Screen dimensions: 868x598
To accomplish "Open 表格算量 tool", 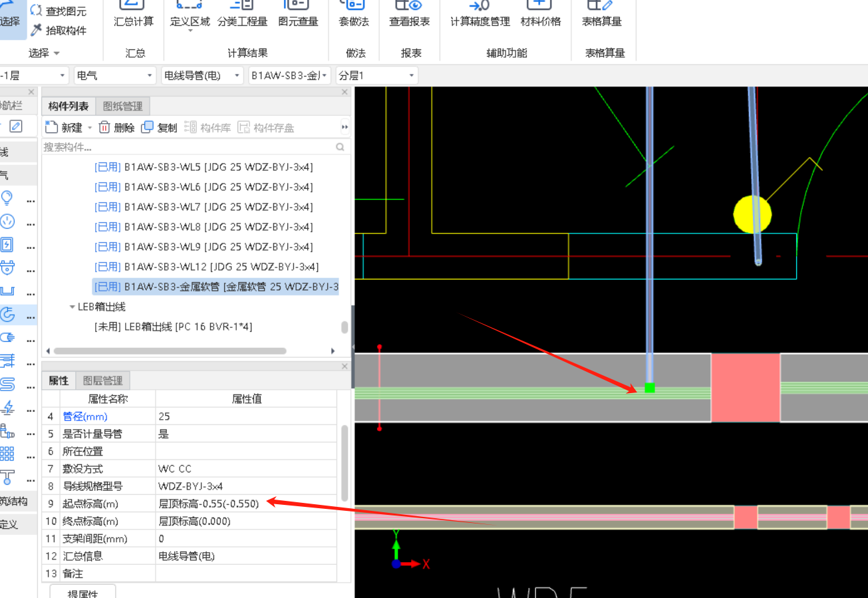I will coord(602,15).
